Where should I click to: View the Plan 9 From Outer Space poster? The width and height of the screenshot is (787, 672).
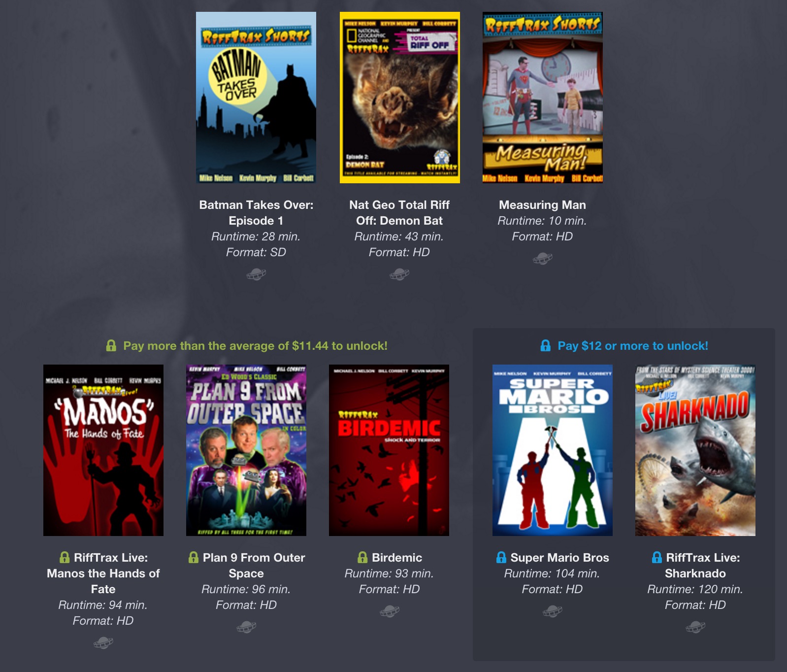pyautogui.click(x=246, y=450)
